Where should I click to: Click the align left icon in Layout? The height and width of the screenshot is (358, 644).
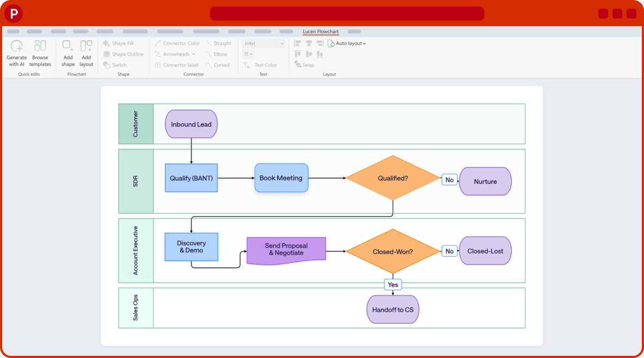pyautogui.click(x=298, y=43)
